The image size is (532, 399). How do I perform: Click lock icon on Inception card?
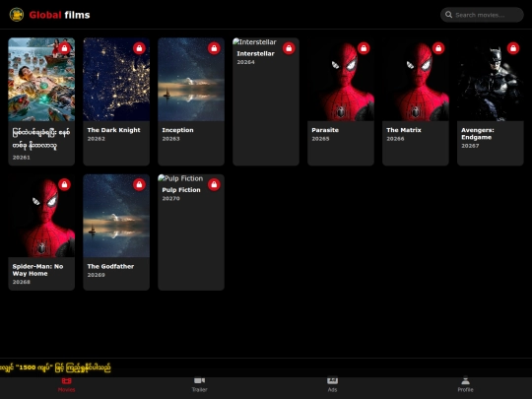(x=214, y=48)
